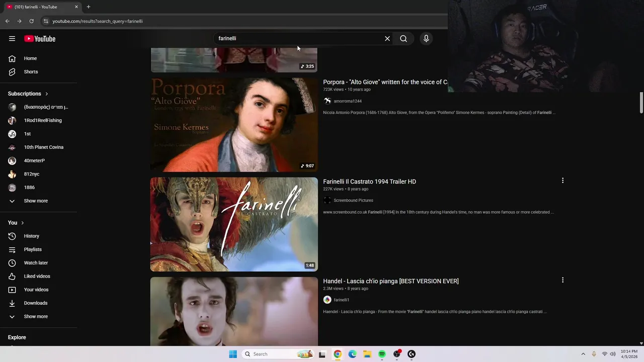Open Chrome from the taskbar

tap(337, 354)
